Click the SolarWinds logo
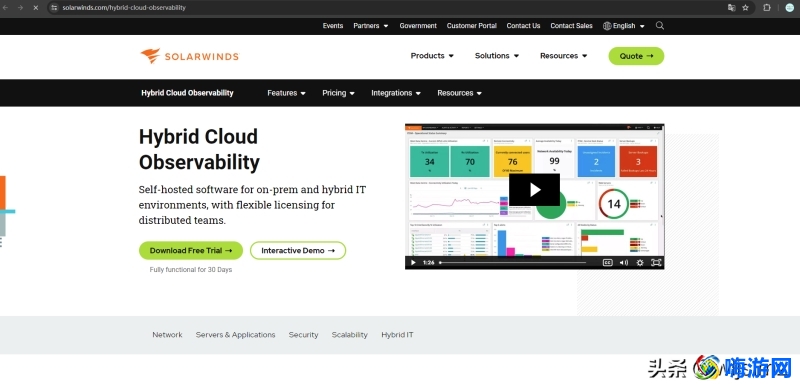The width and height of the screenshot is (800, 391). tap(189, 56)
